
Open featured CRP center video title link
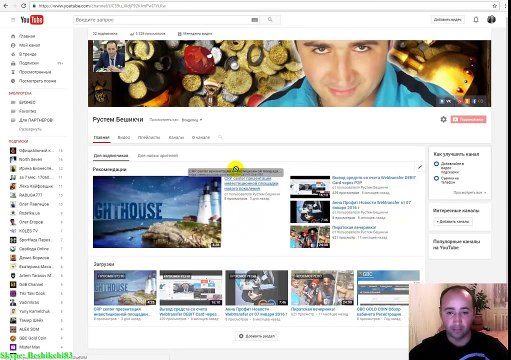251,183
